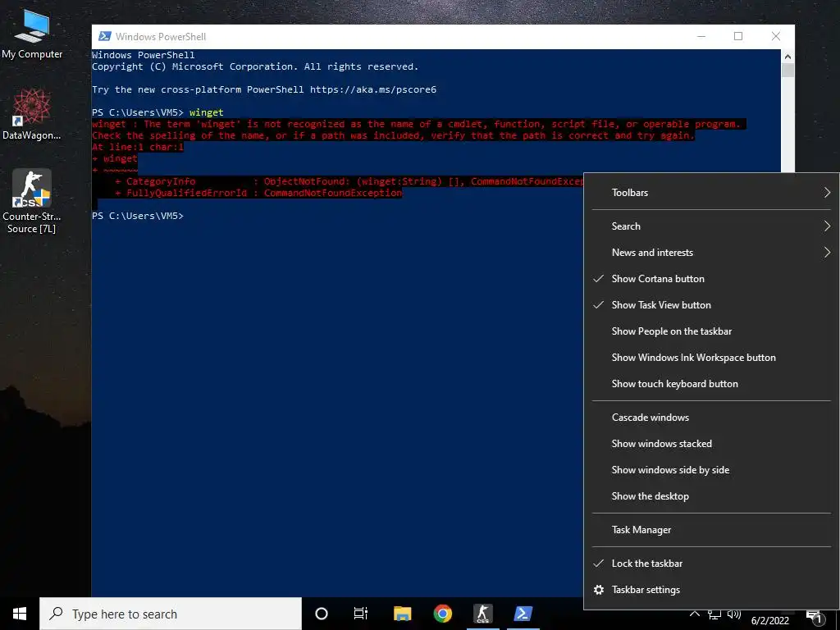
Task: Click the PowerShell icon in title bar
Action: 105,36
